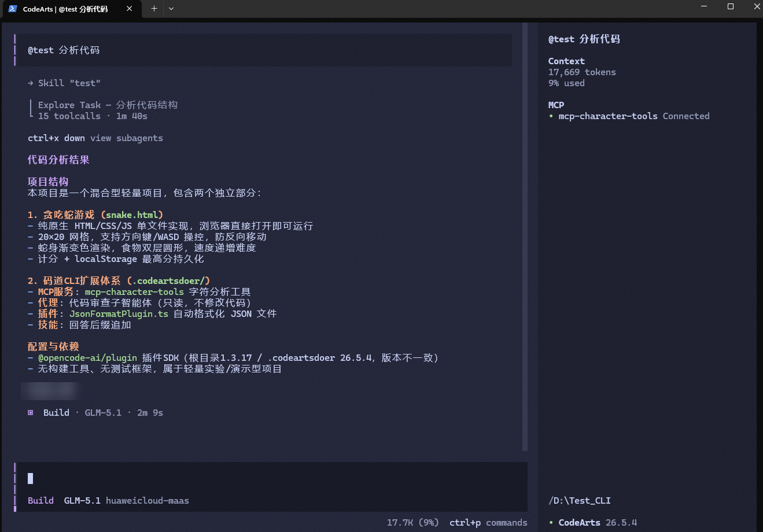The width and height of the screenshot is (763, 532).
Task: Click the /D:\Test_CLI path
Action: click(580, 501)
